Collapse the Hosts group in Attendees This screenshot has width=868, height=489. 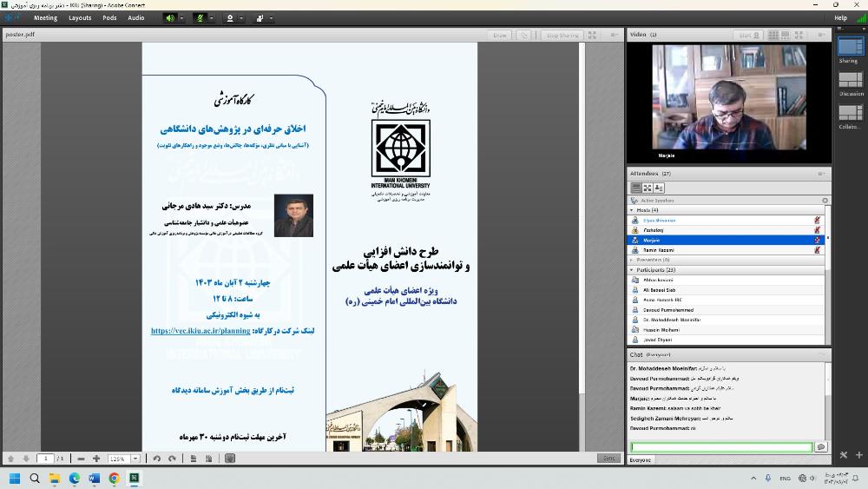(632, 210)
